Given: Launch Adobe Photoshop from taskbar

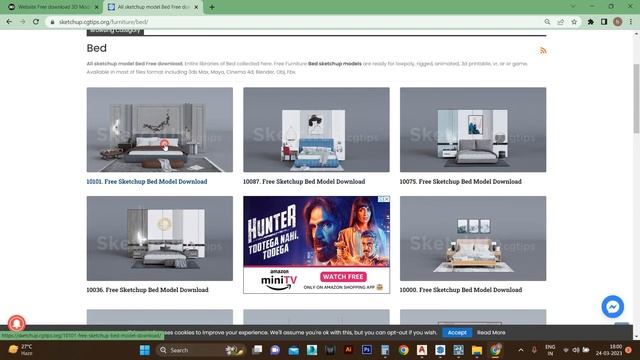Looking at the screenshot, I should point(367,350).
